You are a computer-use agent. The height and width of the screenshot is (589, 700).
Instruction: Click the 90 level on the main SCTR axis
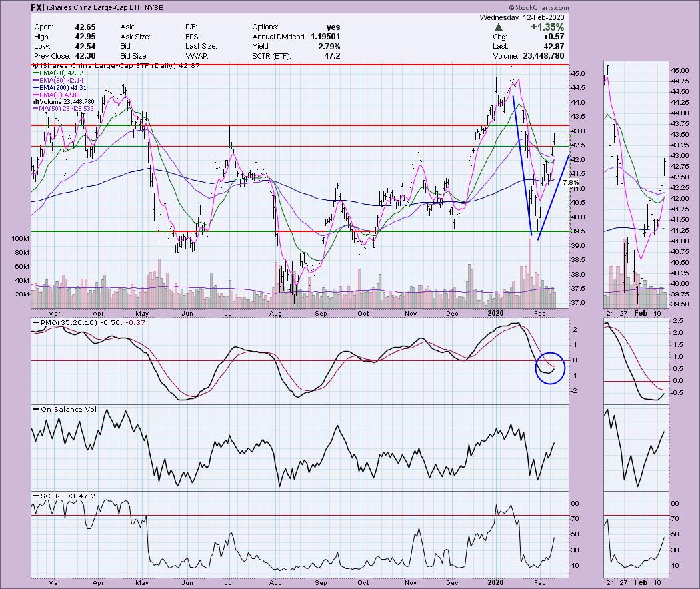tap(575, 504)
